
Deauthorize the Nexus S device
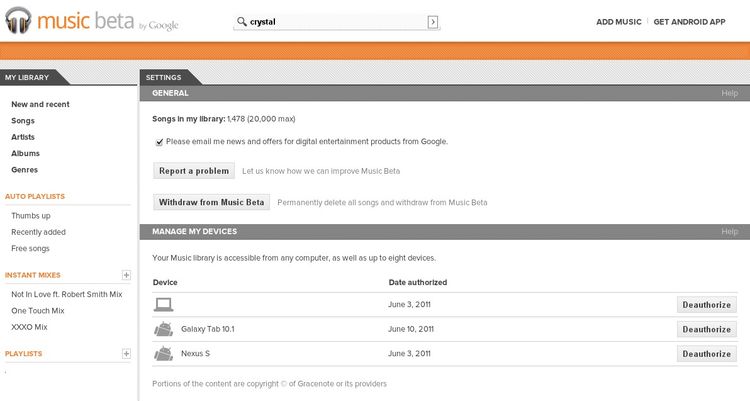(x=706, y=354)
